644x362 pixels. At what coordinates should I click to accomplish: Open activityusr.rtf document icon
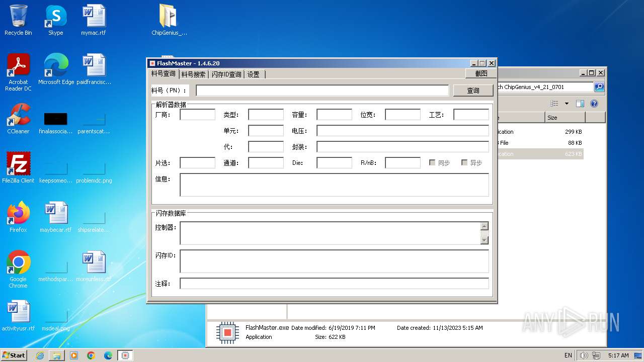coord(18,315)
